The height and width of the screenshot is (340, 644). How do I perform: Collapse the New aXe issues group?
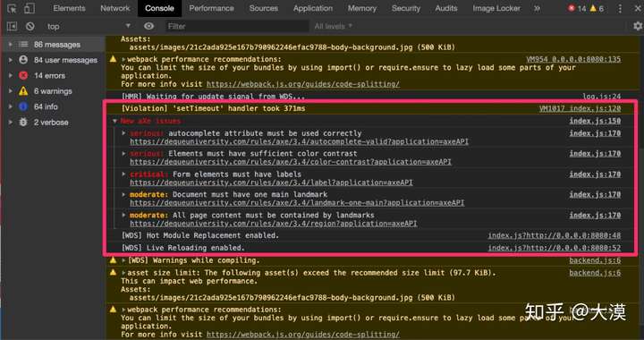tap(115, 121)
